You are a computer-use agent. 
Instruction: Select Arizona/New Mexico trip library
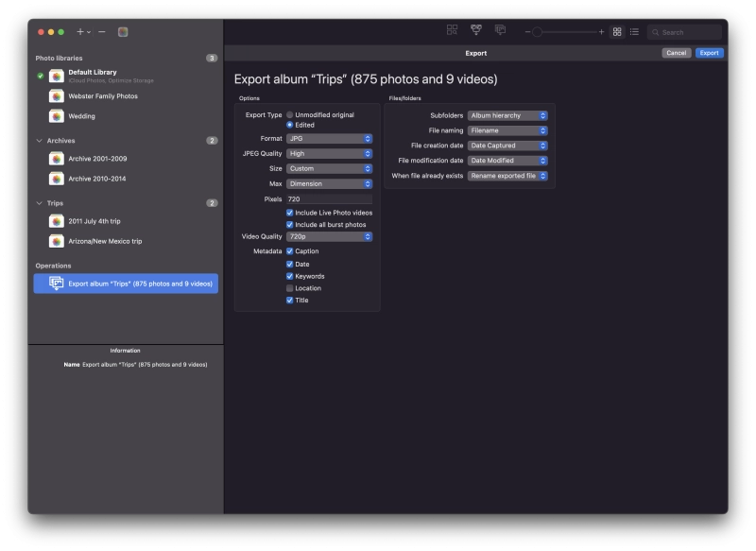click(x=104, y=241)
